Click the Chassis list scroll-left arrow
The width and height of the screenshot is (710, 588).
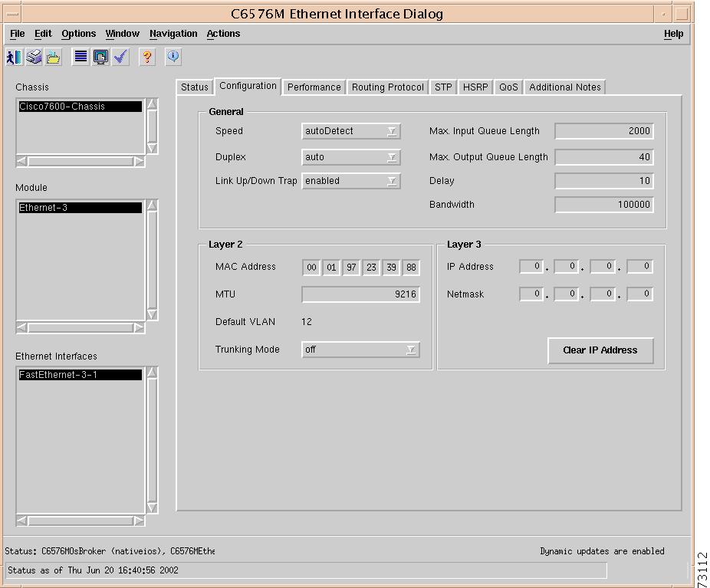point(22,161)
